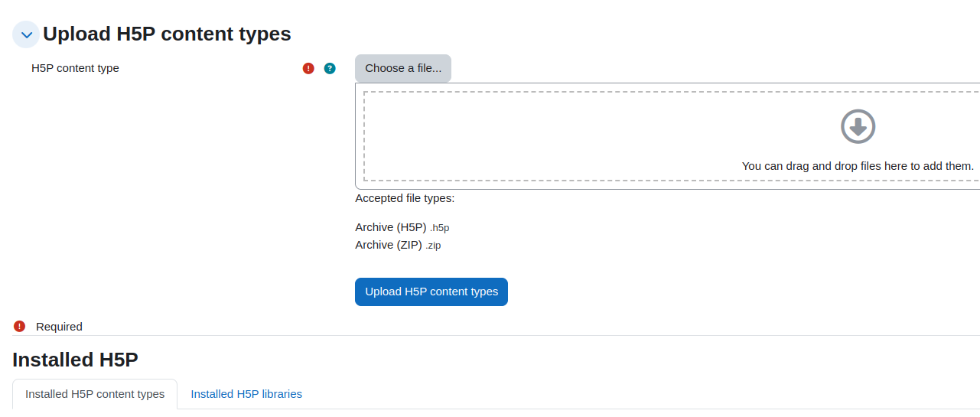
Task: Click inside the dashed file drop area
Action: (x=672, y=136)
